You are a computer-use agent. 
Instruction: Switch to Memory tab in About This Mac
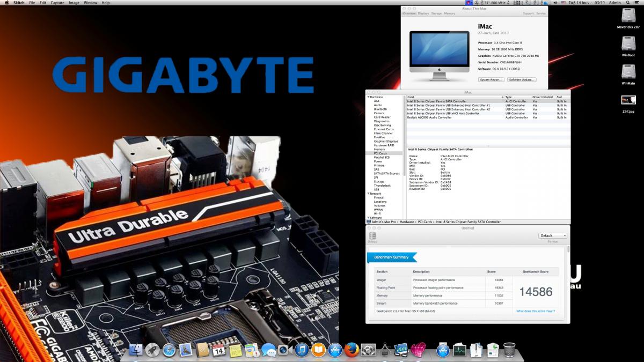coord(450,13)
